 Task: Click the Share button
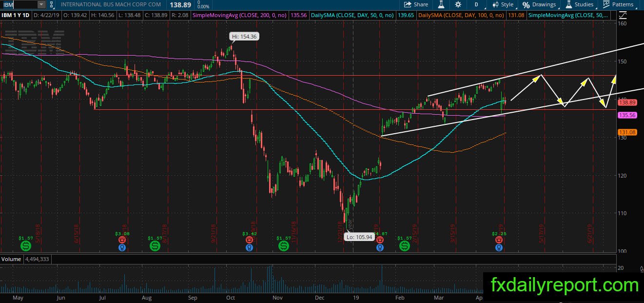416,4
